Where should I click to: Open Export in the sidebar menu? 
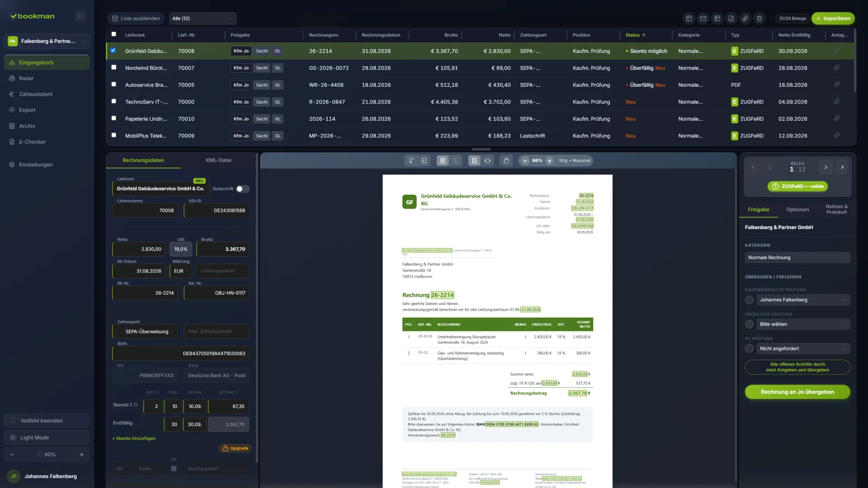point(47,110)
